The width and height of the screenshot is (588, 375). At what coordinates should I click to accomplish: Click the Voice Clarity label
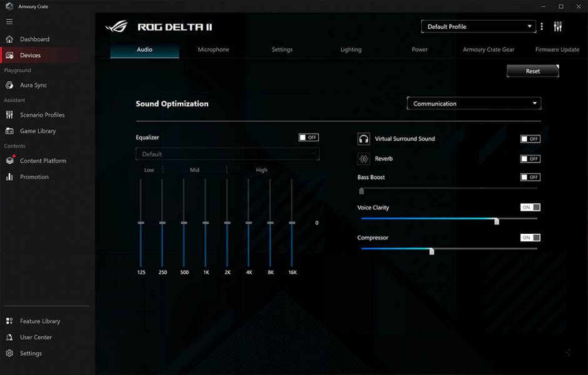373,207
